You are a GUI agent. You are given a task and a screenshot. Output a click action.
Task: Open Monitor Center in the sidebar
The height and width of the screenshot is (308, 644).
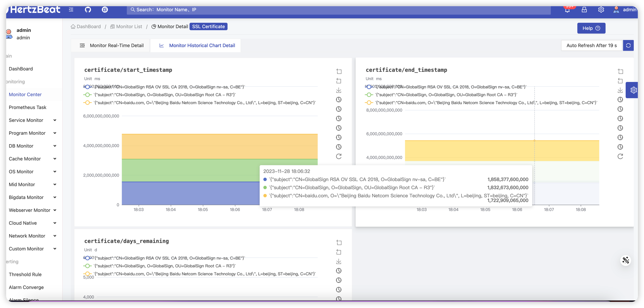pyautogui.click(x=25, y=94)
